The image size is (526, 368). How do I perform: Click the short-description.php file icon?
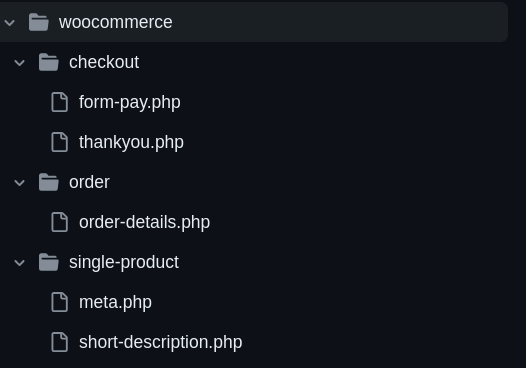(60, 342)
